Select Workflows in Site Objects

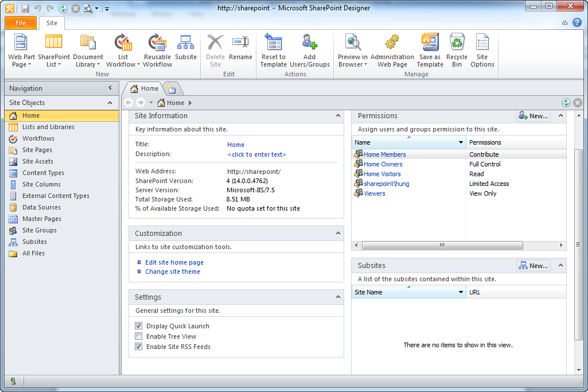(x=61, y=138)
